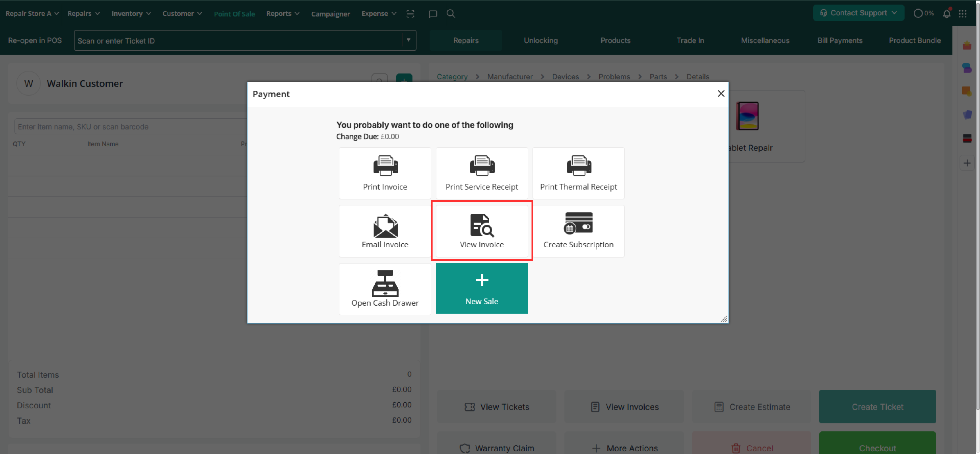Click Open Cash Drawer
980x454 pixels.
click(385, 289)
